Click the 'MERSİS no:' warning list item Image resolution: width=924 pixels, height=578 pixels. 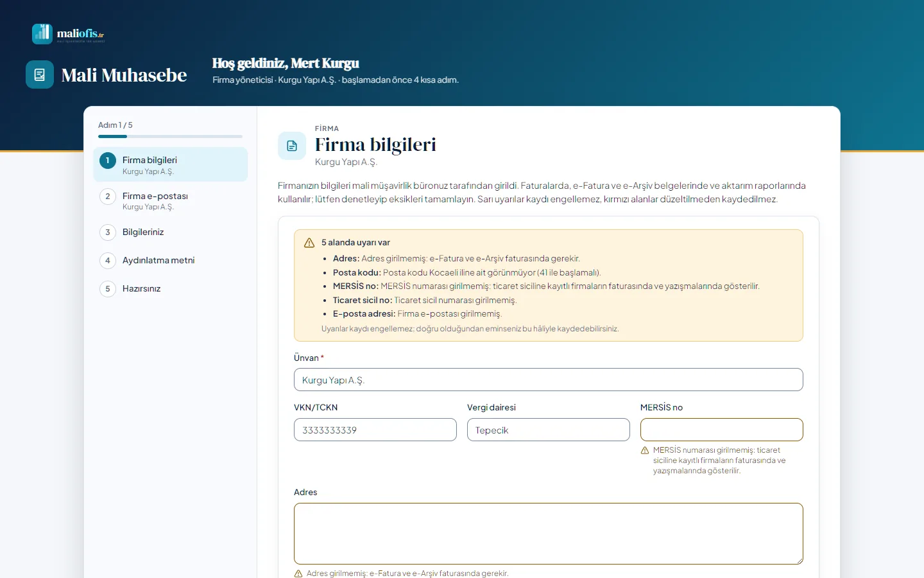point(546,286)
